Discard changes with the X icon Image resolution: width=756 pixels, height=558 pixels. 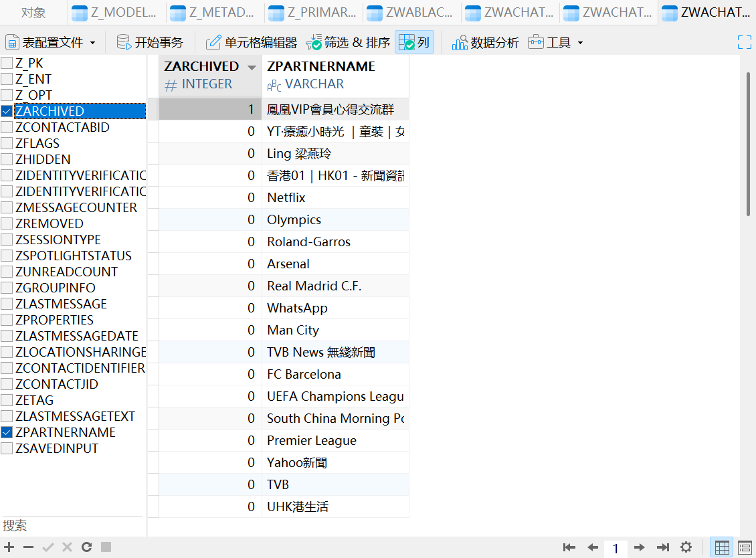pos(67,547)
